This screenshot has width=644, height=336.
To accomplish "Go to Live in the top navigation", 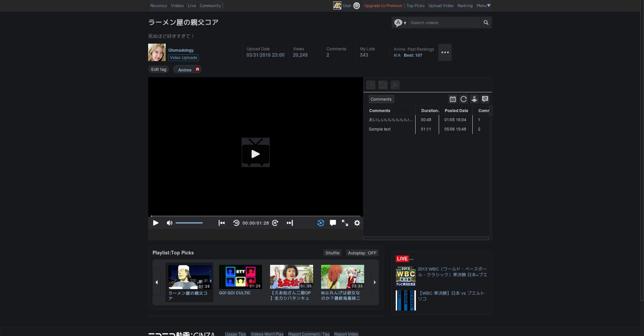I will (192, 6).
